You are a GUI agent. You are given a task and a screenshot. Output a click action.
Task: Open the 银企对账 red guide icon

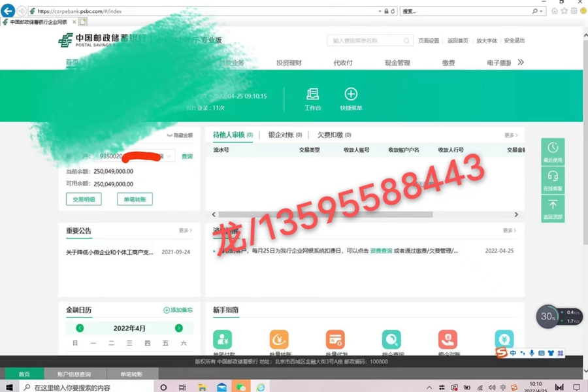[448, 340]
